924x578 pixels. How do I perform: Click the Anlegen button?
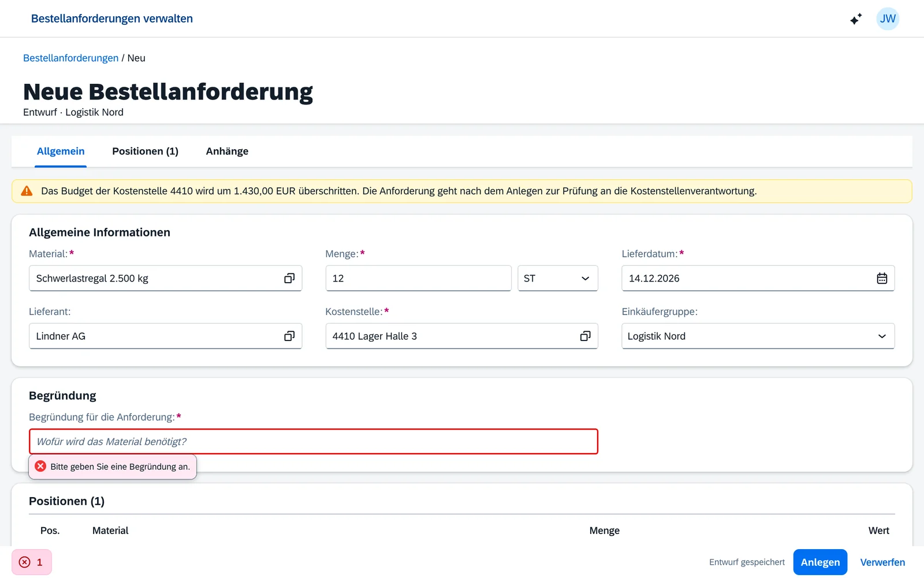(820, 562)
